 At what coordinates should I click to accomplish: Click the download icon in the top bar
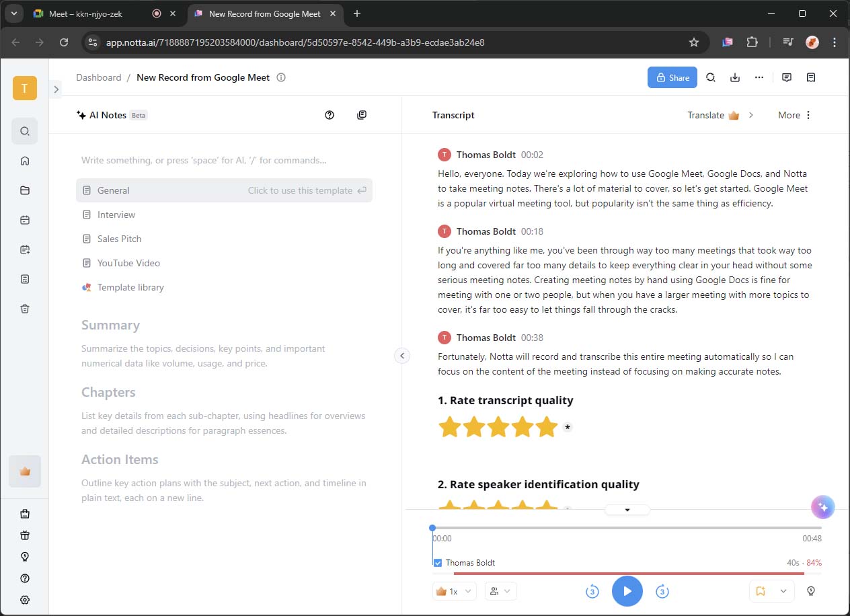point(735,77)
